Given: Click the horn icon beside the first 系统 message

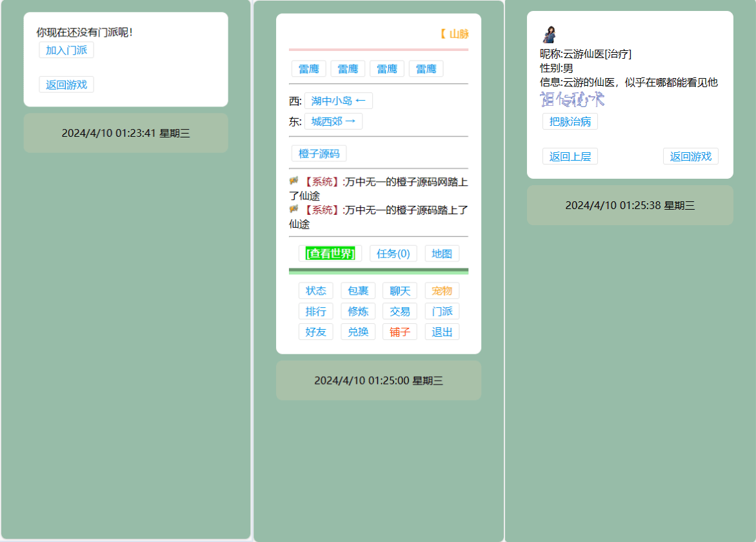Looking at the screenshot, I should (x=294, y=181).
